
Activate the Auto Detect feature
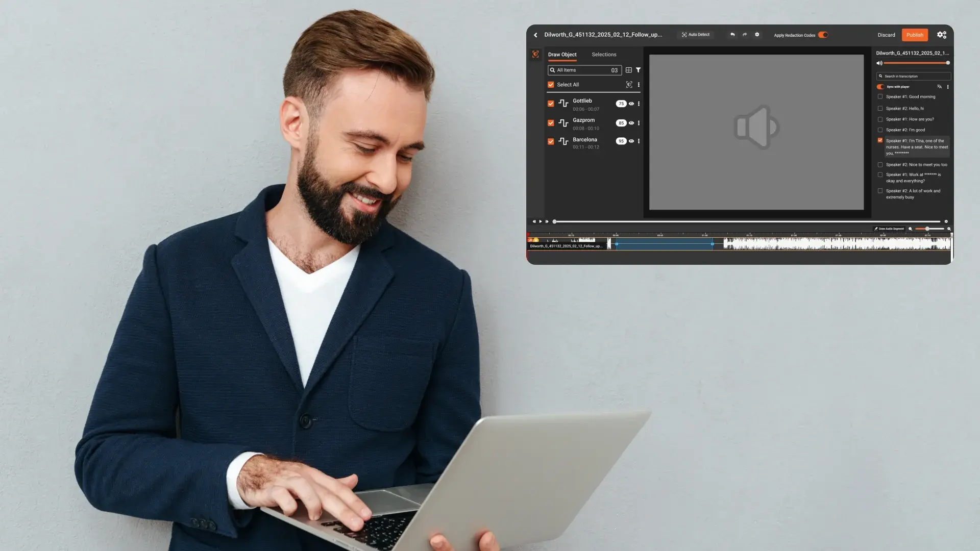coord(696,34)
